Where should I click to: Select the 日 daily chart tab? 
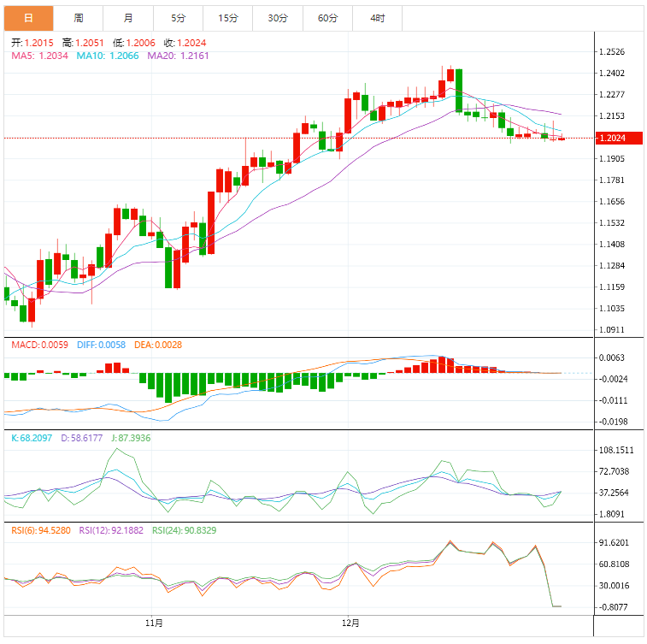pos(28,18)
